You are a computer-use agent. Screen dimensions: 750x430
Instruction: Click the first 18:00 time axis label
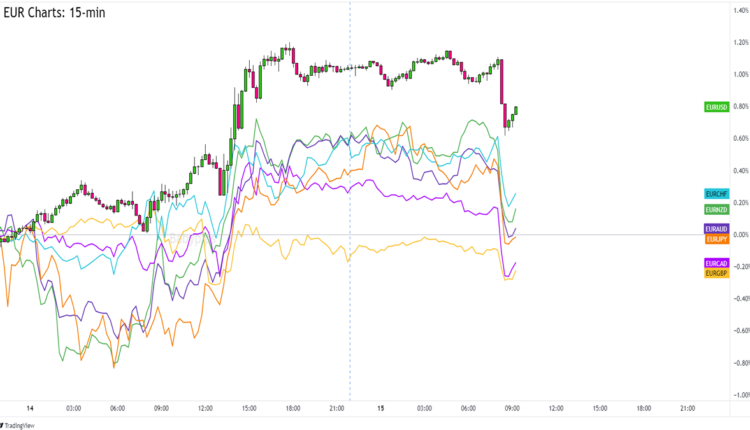tap(293, 408)
